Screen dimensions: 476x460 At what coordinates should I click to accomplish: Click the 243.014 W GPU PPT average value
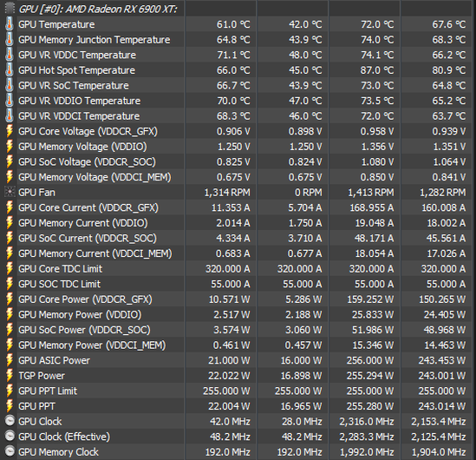[x=442, y=406]
